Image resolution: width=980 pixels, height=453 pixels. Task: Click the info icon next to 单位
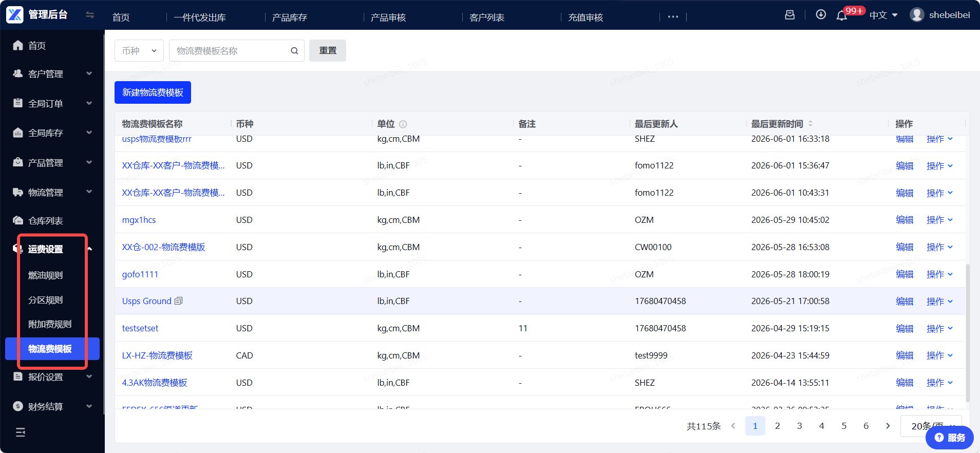click(x=403, y=124)
